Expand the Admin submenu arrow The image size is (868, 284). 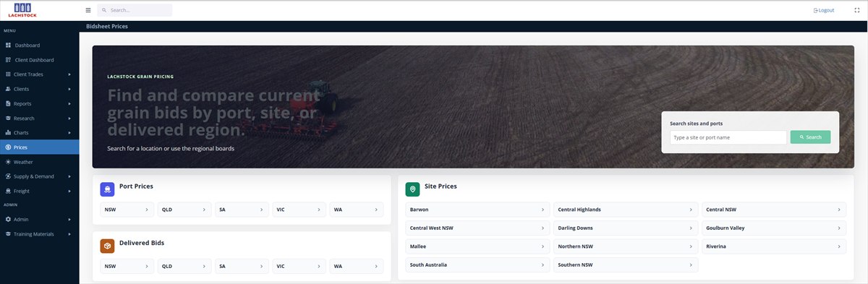coord(70,219)
